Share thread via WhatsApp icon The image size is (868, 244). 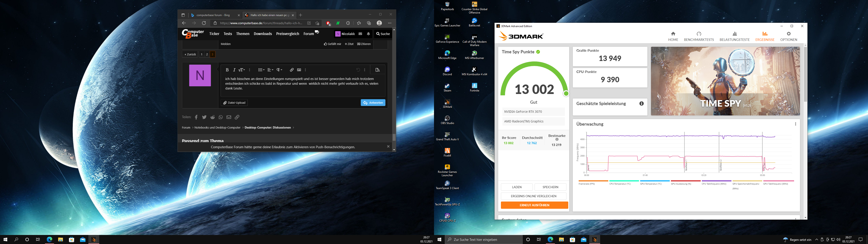tap(221, 117)
